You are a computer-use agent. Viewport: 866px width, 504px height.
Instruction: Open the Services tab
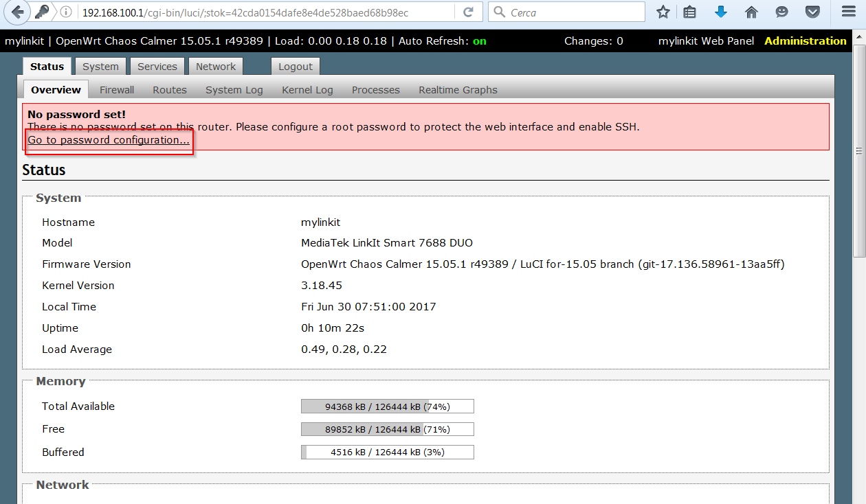pos(157,67)
